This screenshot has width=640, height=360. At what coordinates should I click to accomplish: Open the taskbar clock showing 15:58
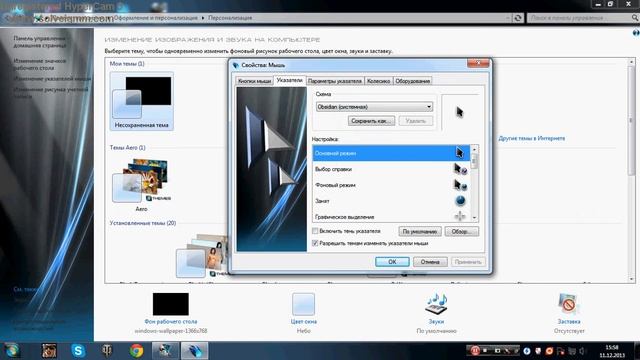tap(612, 351)
